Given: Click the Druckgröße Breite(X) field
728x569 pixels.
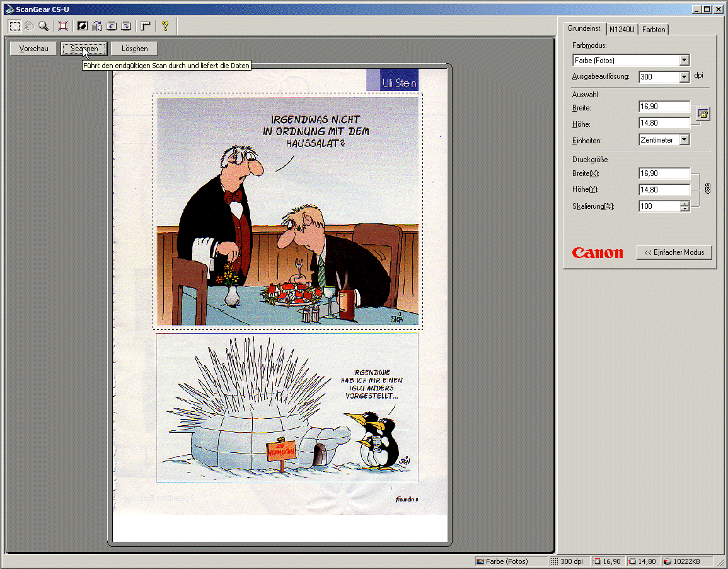Looking at the screenshot, I should 664,173.
